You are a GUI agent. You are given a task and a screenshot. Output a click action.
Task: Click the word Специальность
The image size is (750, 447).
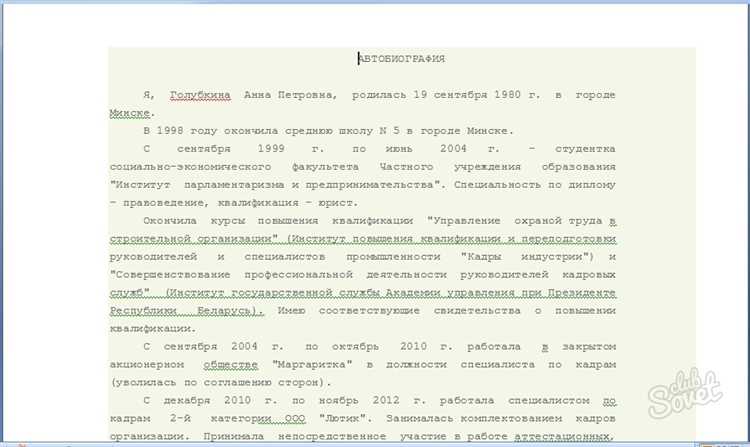coord(498,185)
